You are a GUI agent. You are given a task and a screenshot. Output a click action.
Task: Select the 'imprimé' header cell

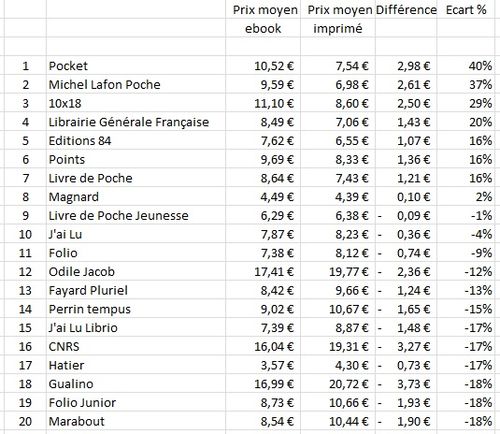[x=338, y=28]
